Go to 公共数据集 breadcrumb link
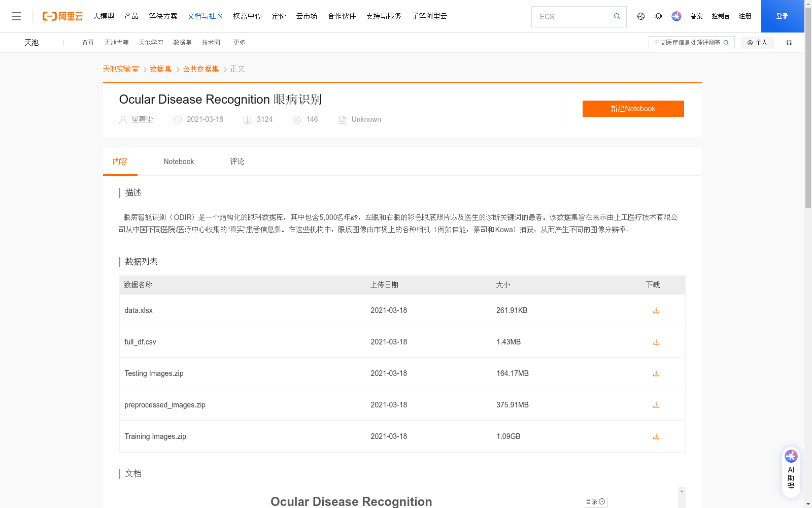 pos(201,69)
